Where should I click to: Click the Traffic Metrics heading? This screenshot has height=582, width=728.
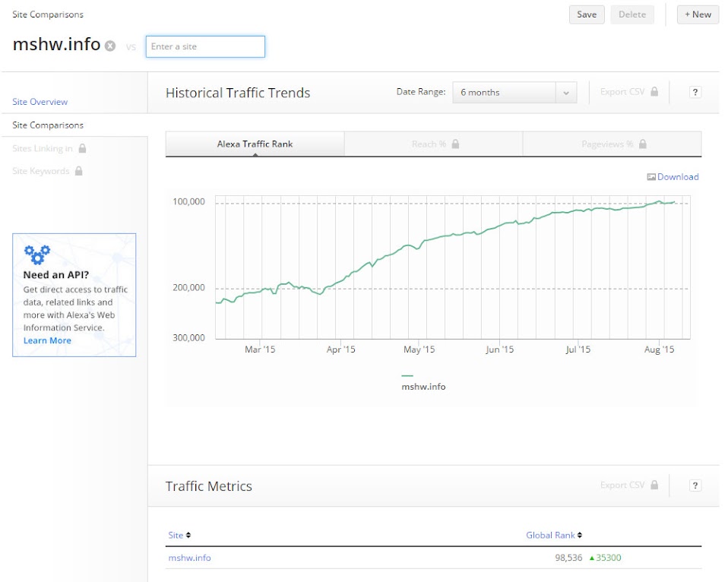pos(209,486)
